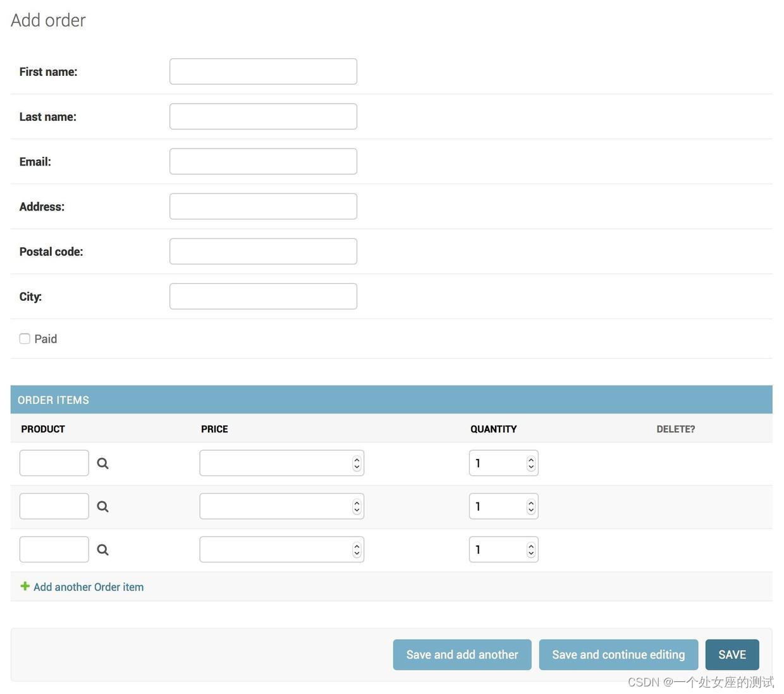Viewport: 784px width, 694px height.
Task: Click the second row Quantity stepper arrows
Action: (x=531, y=506)
